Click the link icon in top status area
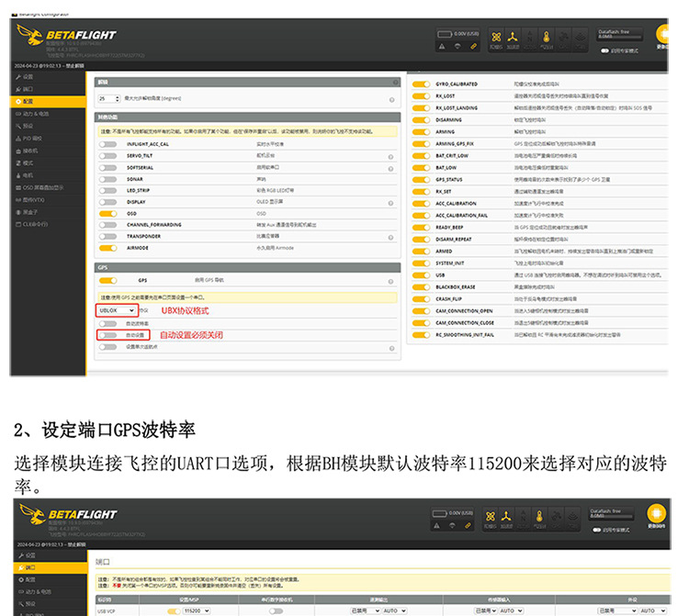689x616 pixels. [473, 46]
